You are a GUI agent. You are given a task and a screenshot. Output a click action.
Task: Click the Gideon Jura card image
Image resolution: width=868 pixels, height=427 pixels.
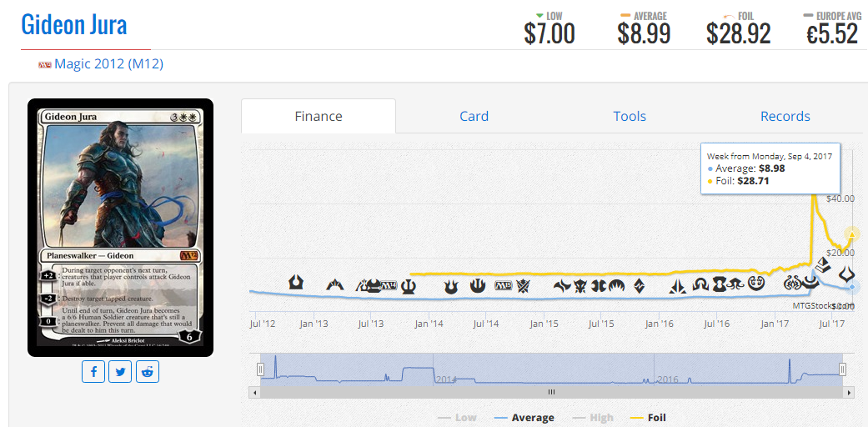coord(120,228)
